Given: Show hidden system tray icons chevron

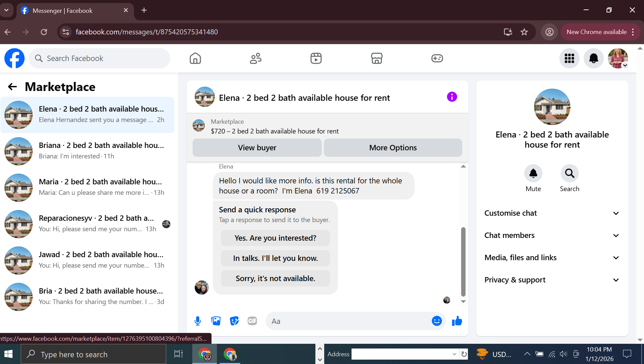Looking at the screenshot, I should click(x=527, y=354).
